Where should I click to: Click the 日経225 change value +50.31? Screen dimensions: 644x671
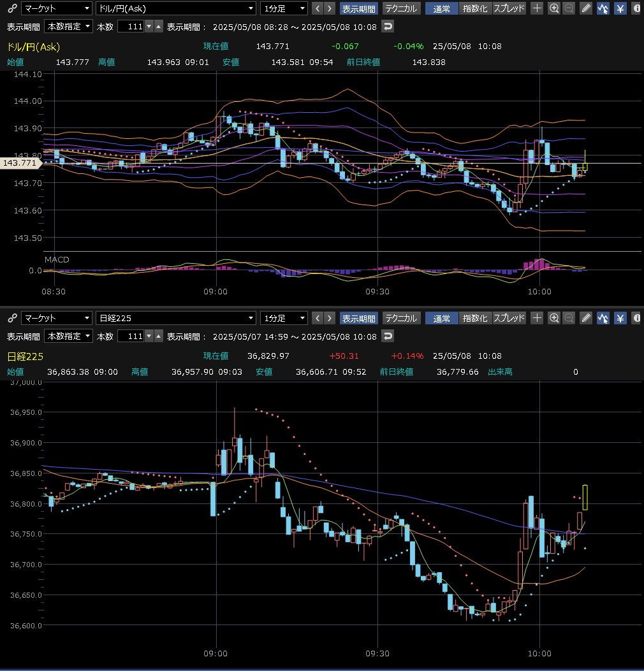click(344, 356)
